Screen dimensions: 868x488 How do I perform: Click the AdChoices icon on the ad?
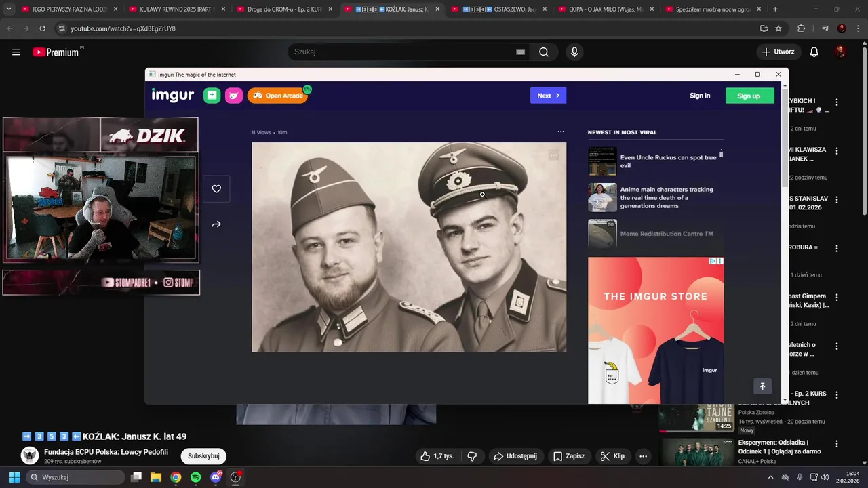coord(713,261)
